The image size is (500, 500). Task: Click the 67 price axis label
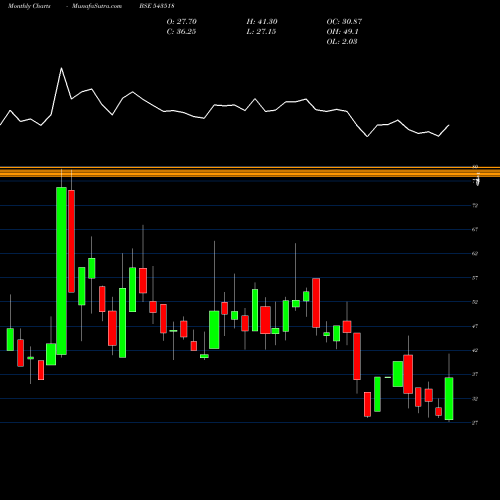475,229
